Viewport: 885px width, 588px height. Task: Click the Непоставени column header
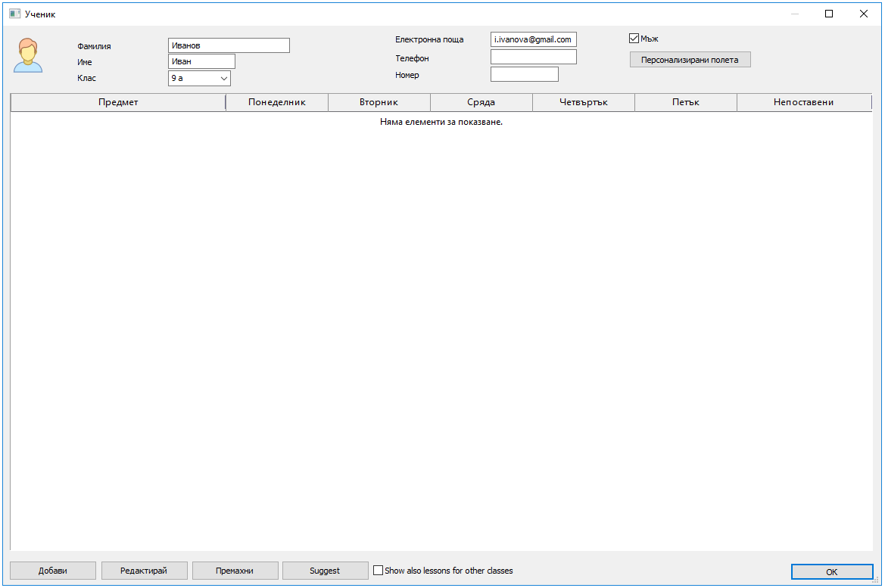click(x=804, y=102)
